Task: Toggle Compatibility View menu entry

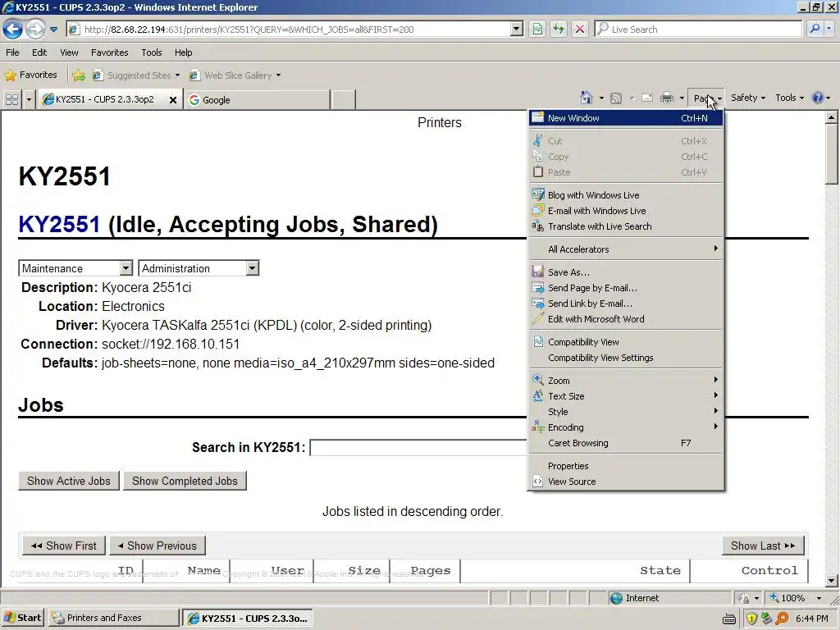Action: pos(626,342)
